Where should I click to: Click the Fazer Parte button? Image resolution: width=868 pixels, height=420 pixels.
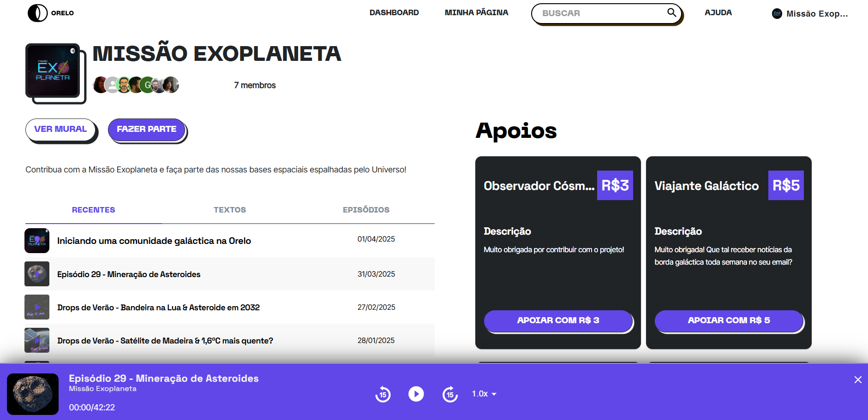pyautogui.click(x=146, y=129)
